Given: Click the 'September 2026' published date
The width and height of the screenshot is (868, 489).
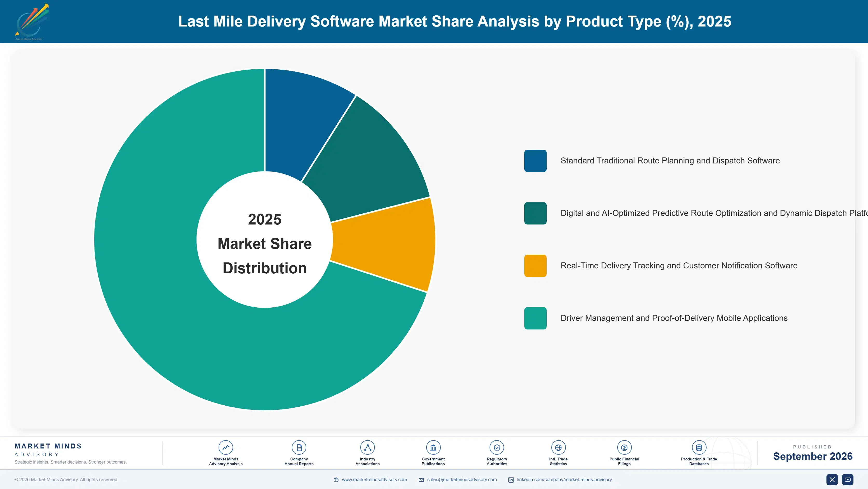Looking at the screenshot, I should (813, 456).
